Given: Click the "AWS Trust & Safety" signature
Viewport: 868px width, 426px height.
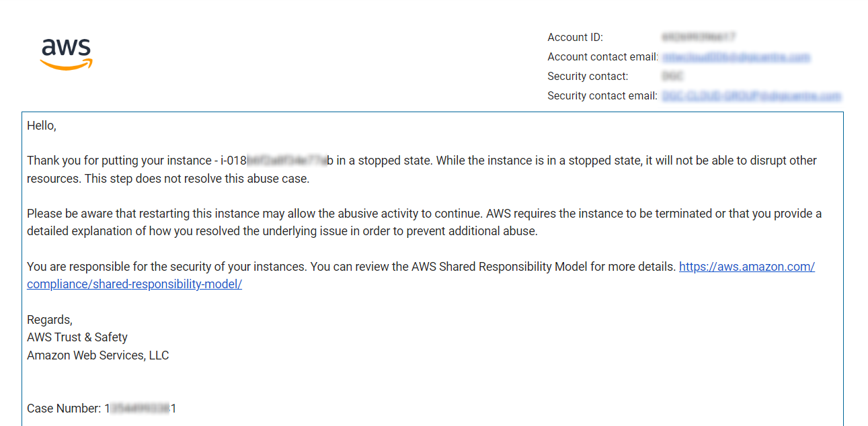Looking at the screenshot, I should 77,337.
